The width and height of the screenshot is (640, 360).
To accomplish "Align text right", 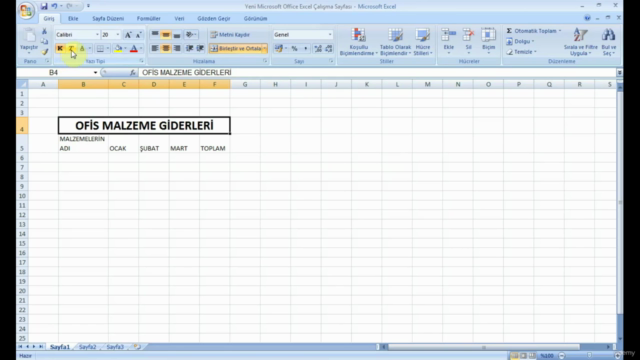I will [176, 49].
